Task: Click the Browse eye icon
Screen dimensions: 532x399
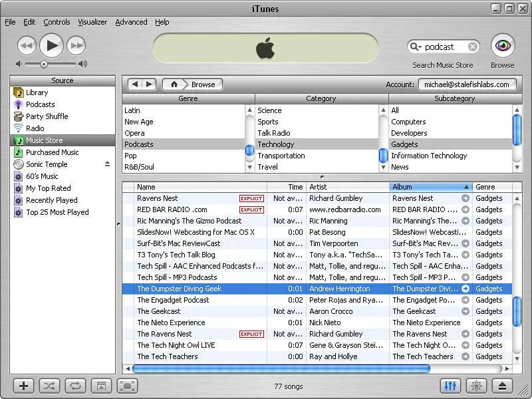Action: (503, 45)
